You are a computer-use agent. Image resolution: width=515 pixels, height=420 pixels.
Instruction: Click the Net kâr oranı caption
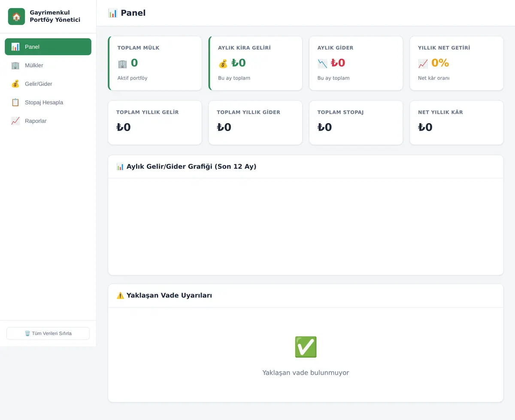pos(434,78)
